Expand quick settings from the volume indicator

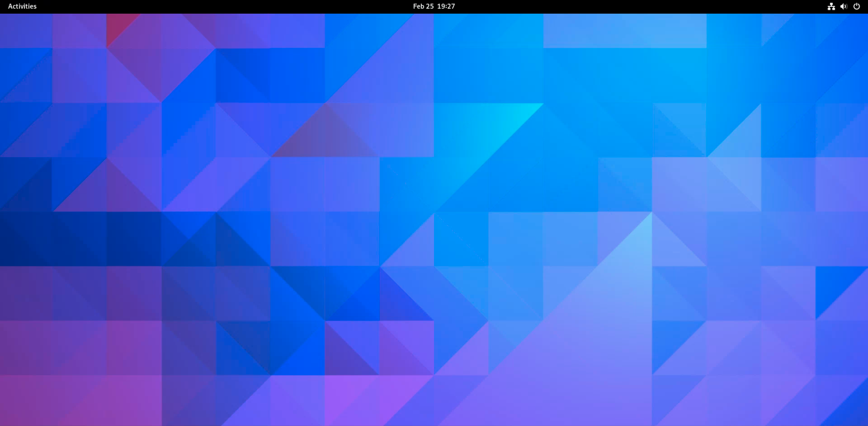pyautogui.click(x=844, y=6)
